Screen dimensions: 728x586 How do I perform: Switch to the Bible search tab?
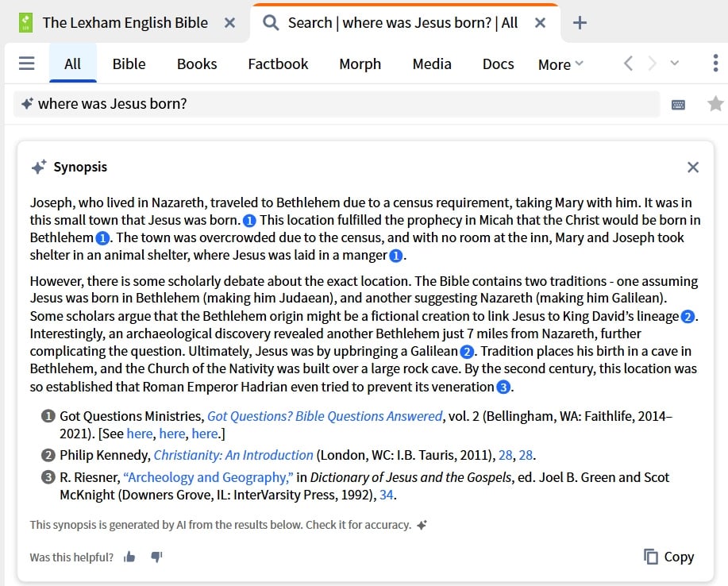pos(129,64)
